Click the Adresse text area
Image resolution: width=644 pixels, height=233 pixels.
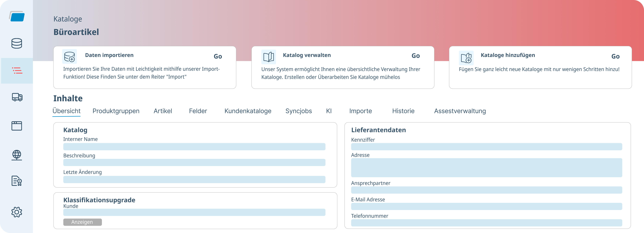[487, 168]
